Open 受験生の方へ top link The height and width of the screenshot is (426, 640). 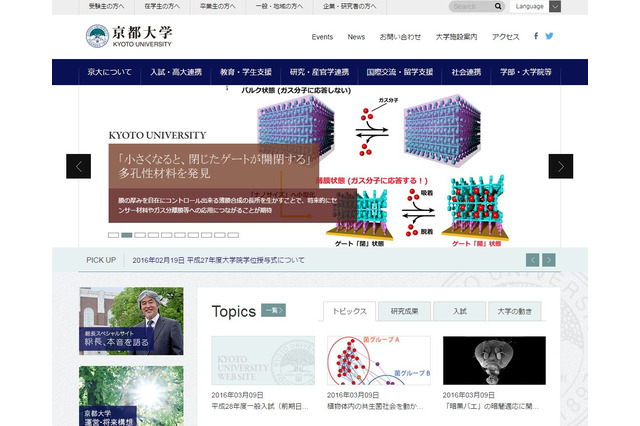[107, 7]
